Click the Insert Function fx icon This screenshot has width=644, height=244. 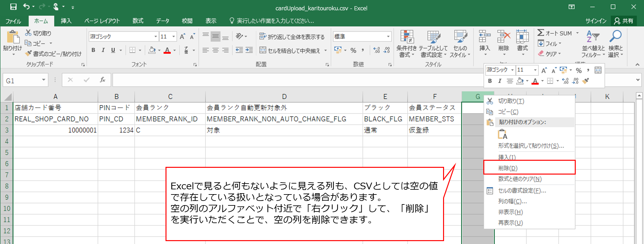click(102, 80)
